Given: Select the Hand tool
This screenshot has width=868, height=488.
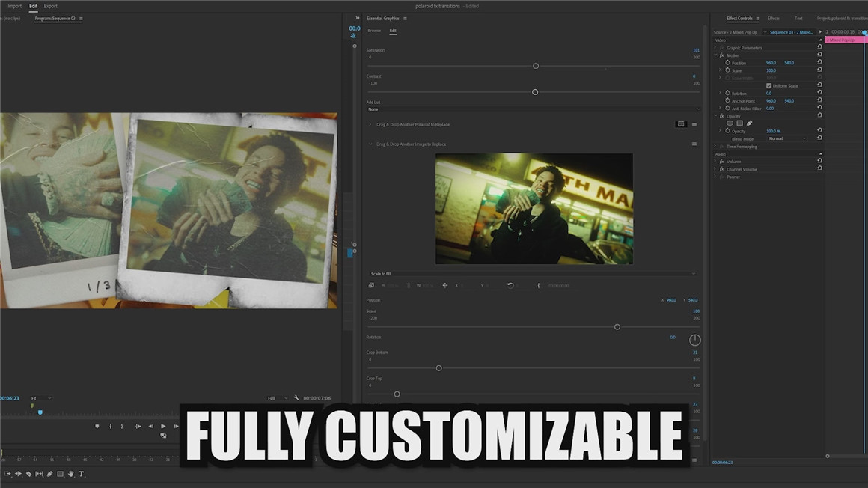Looking at the screenshot, I should pos(71,474).
